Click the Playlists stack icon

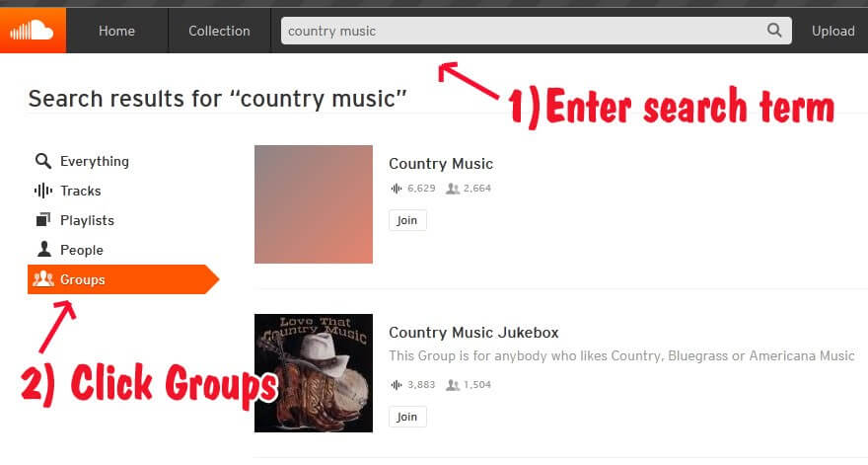43,220
